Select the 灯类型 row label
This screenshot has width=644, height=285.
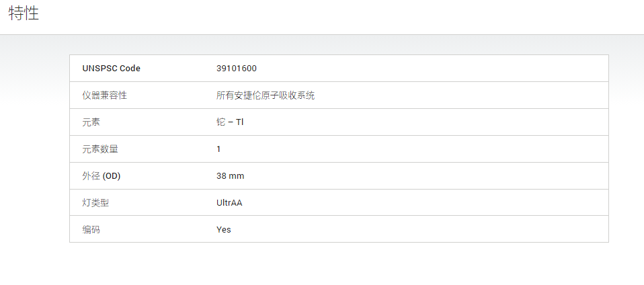click(x=95, y=203)
